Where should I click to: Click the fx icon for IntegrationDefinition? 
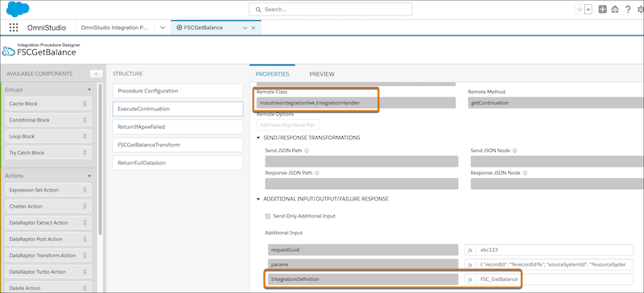click(470, 279)
